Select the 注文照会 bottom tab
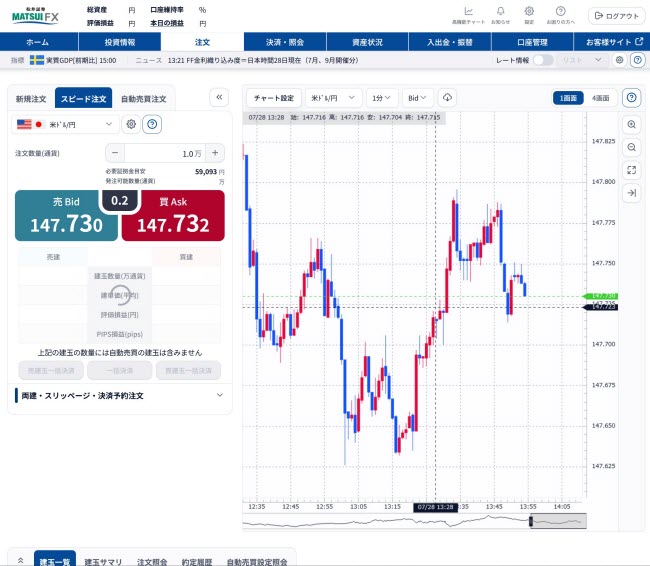 (x=152, y=561)
